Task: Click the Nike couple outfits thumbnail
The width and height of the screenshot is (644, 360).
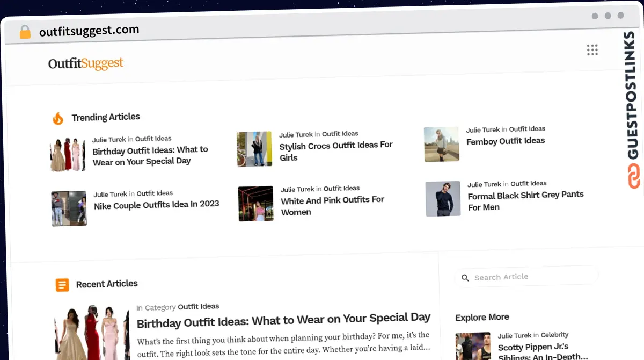Action: (x=69, y=208)
